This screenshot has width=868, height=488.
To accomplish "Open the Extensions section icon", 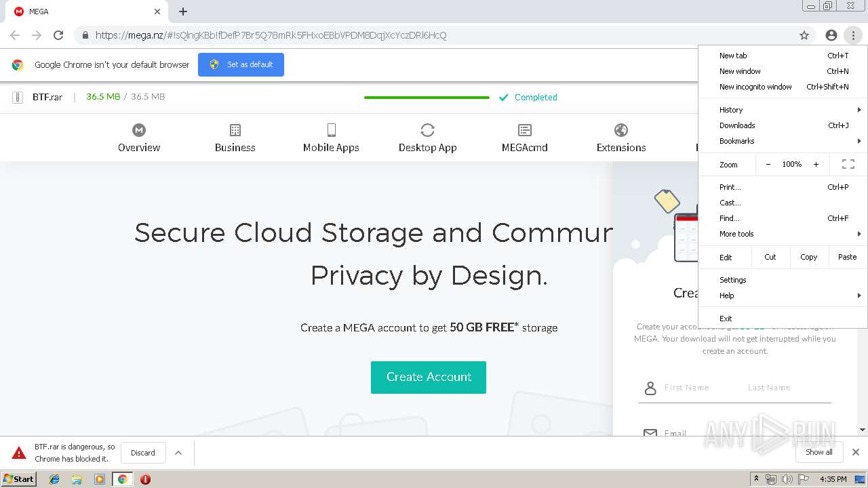I will pos(621,130).
